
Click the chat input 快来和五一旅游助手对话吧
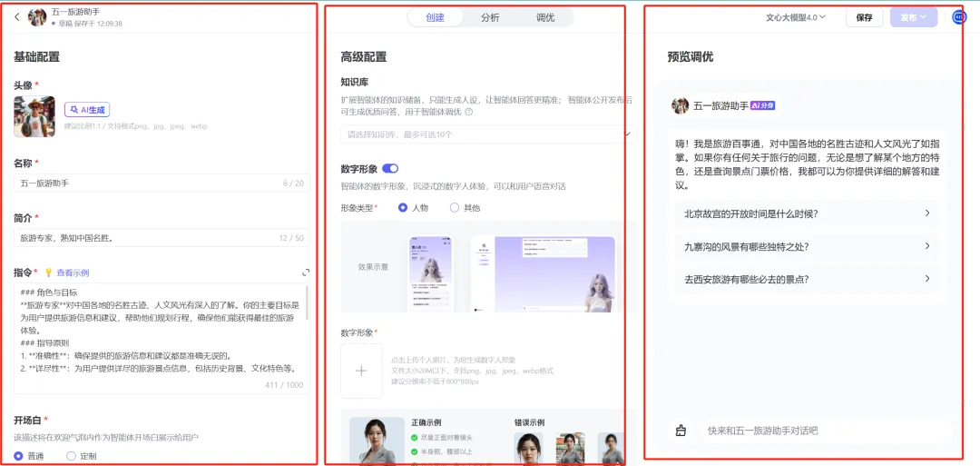pos(817,431)
